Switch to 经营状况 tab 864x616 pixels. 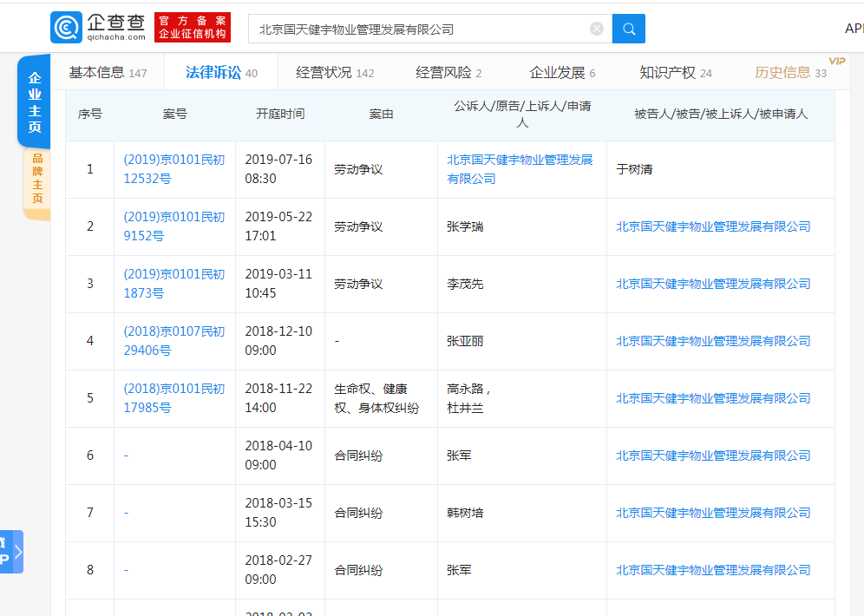click(x=335, y=73)
